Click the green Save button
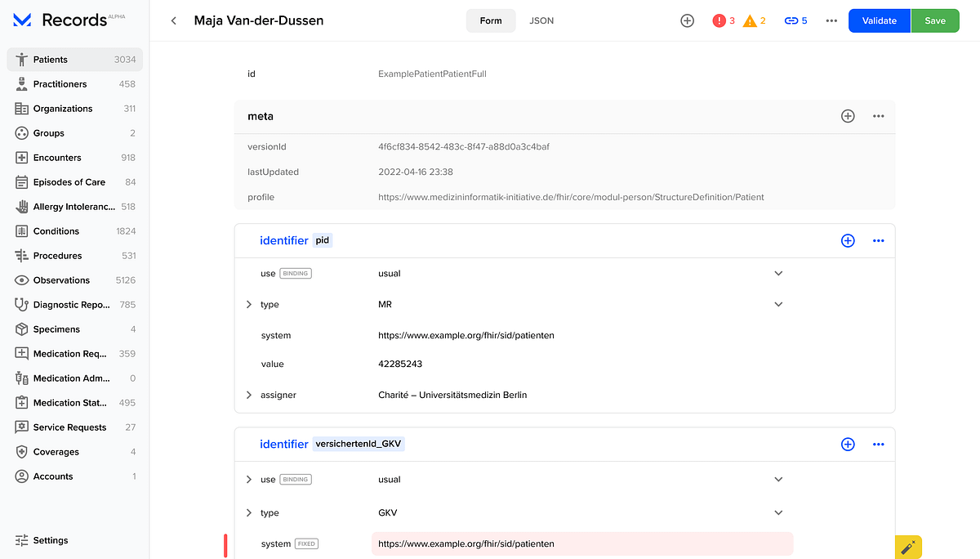980x559 pixels. [935, 20]
